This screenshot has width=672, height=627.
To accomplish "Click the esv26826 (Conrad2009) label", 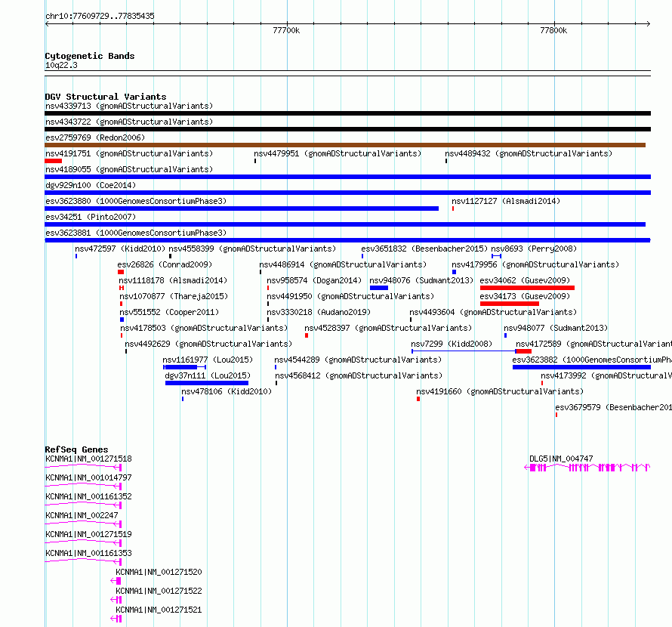I will coord(165,264).
